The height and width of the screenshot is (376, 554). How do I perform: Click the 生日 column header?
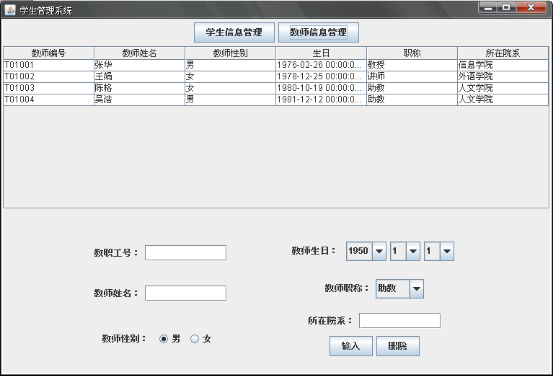(x=321, y=53)
